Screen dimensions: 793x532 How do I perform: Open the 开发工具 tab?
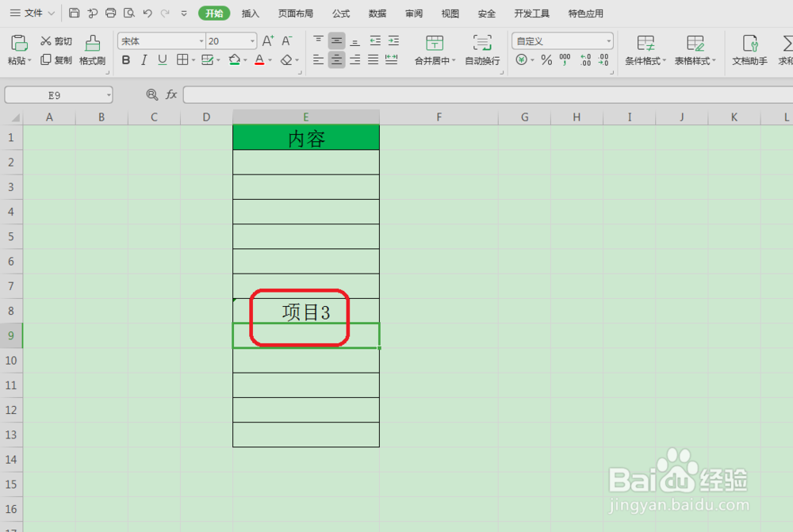531,13
